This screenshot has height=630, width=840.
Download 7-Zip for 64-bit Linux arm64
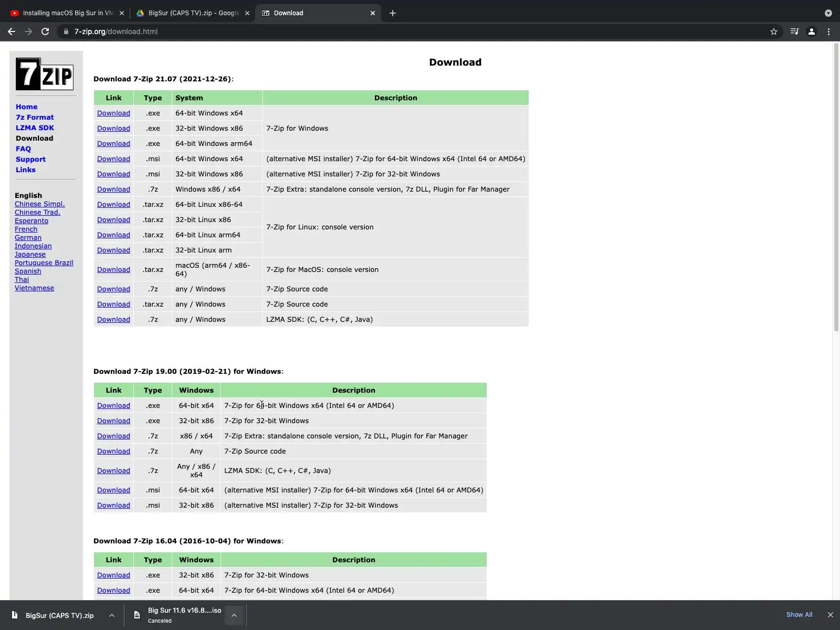click(x=113, y=235)
